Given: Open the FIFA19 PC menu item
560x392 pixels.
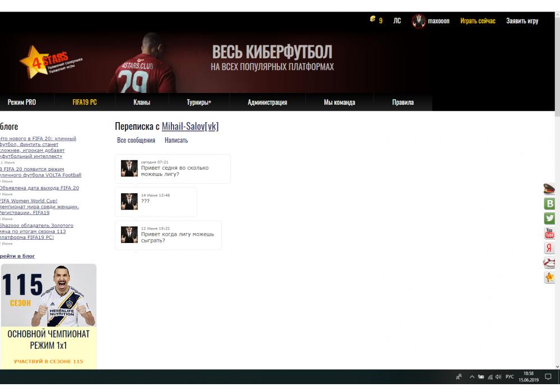Looking at the screenshot, I should (85, 102).
